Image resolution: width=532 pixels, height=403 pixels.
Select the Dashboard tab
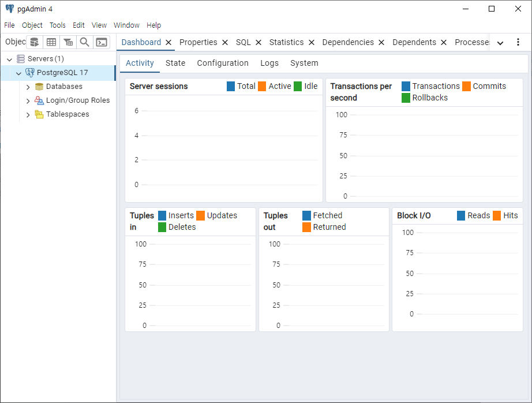click(x=141, y=42)
